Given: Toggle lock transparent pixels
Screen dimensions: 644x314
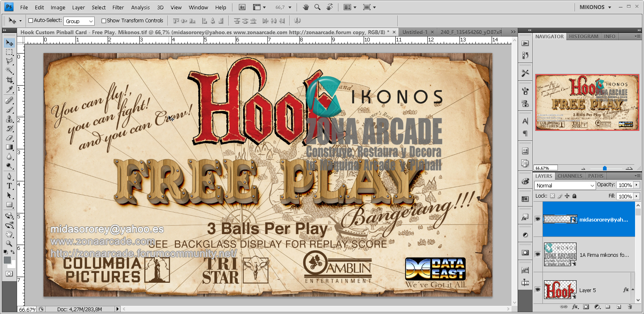Looking at the screenshot, I should pyautogui.click(x=552, y=196).
